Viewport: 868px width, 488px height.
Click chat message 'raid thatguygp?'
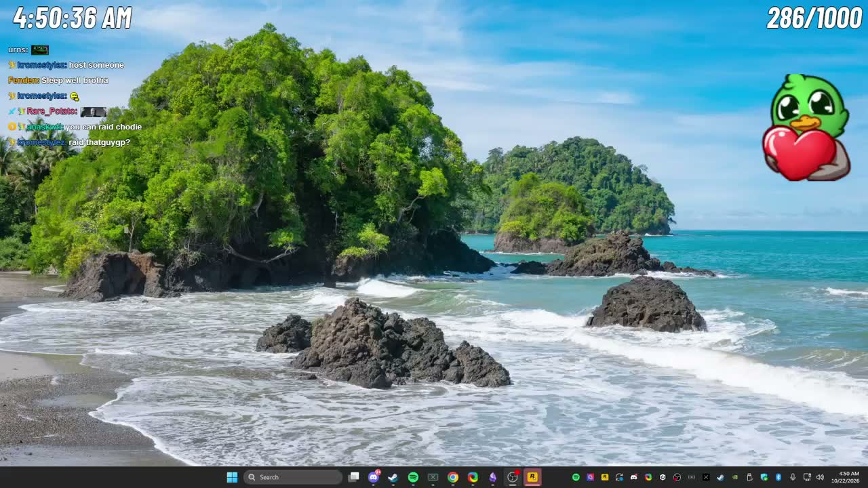[x=99, y=142]
